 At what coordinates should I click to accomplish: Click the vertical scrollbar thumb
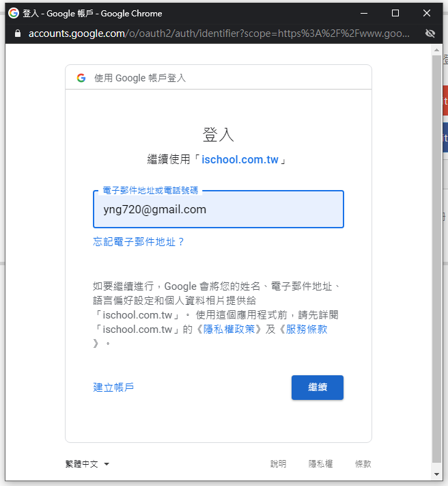click(436, 259)
